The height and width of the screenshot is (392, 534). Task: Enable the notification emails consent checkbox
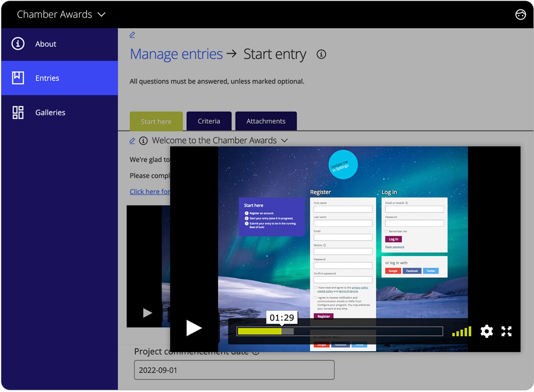tap(315, 298)
